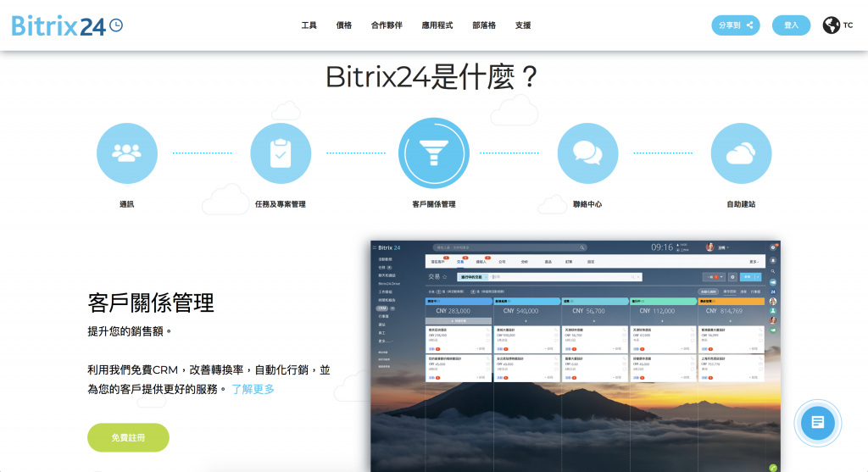Click the 自助建站 label
The height and width of the screenshot is (472, 868).
[x=741, y=204]
